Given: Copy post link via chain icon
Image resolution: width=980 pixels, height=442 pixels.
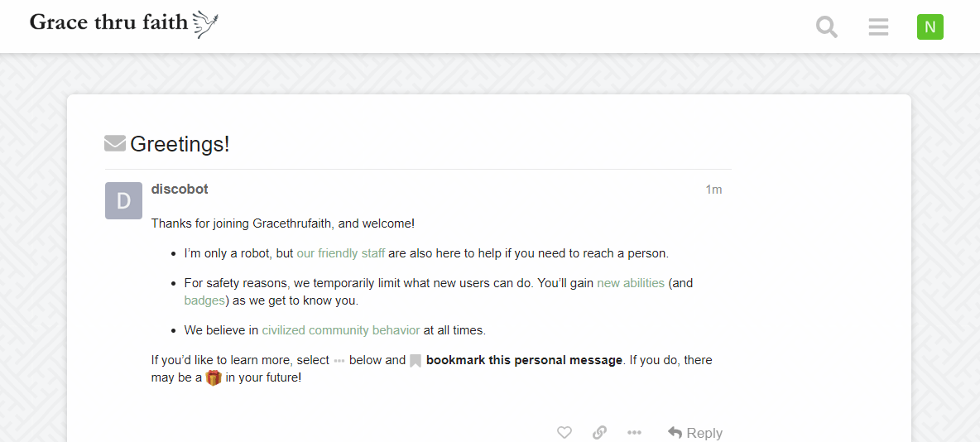Looking at the screenshot, I should (x=599, y=433).
